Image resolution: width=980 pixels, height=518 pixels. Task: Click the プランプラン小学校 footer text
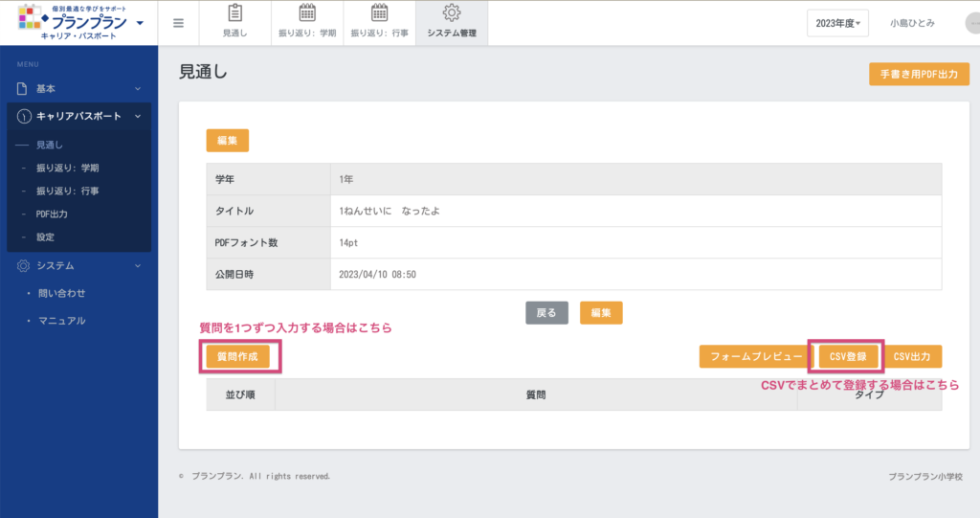click(x=925, y=477)
